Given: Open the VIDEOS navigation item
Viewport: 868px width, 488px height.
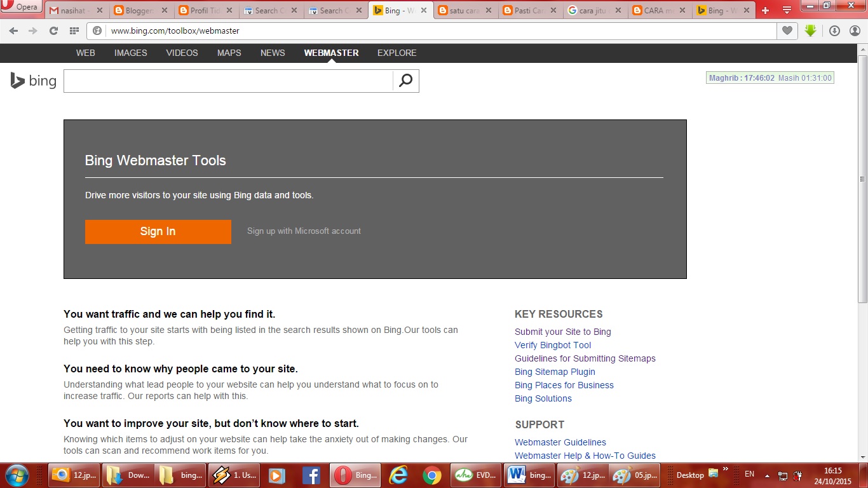Looking at the screenshot, I should 182,53.
